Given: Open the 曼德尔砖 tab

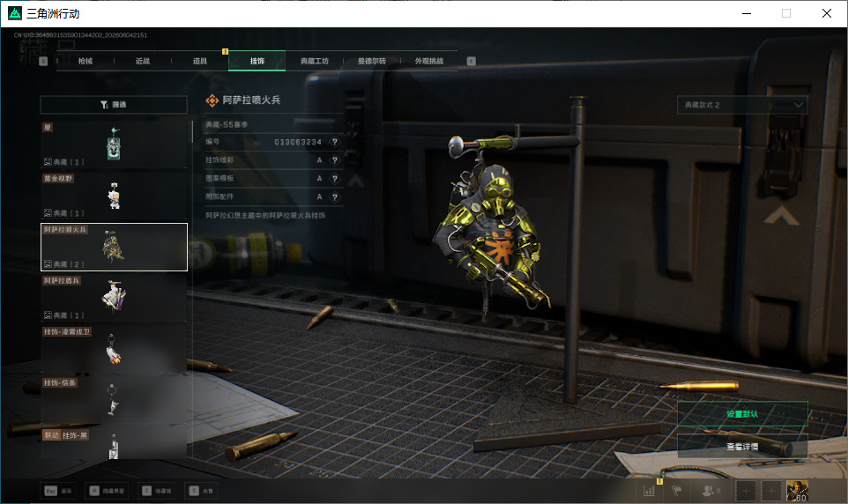Looking at the screenshot, I should 372,61.
